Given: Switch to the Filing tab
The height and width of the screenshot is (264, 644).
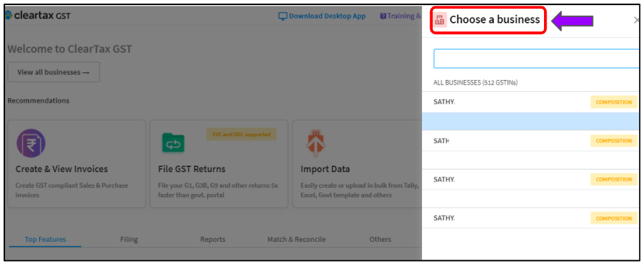Looking at the screenshot, I should tap(129, 239).
